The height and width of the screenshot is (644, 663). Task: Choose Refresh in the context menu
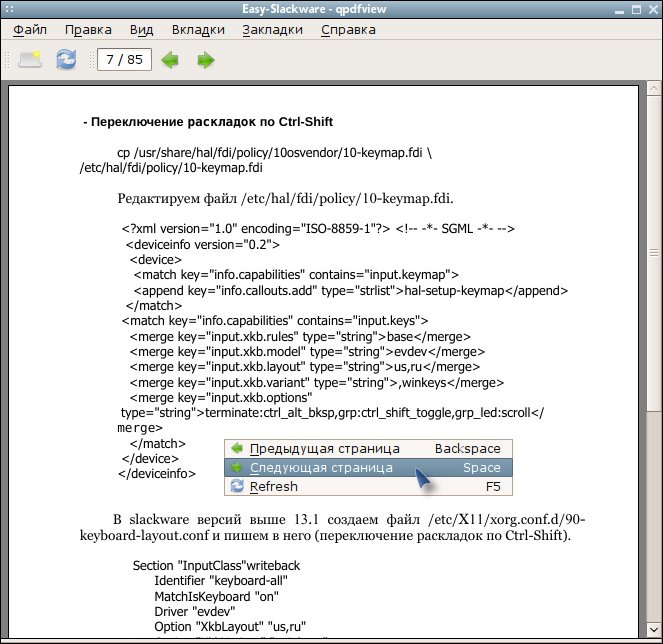(368, 487)
